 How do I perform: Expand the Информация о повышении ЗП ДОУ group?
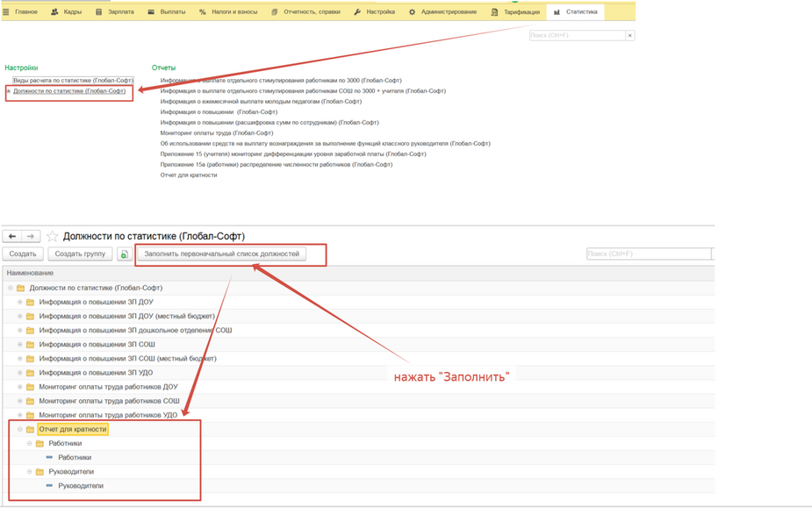(x=19, y=303)
